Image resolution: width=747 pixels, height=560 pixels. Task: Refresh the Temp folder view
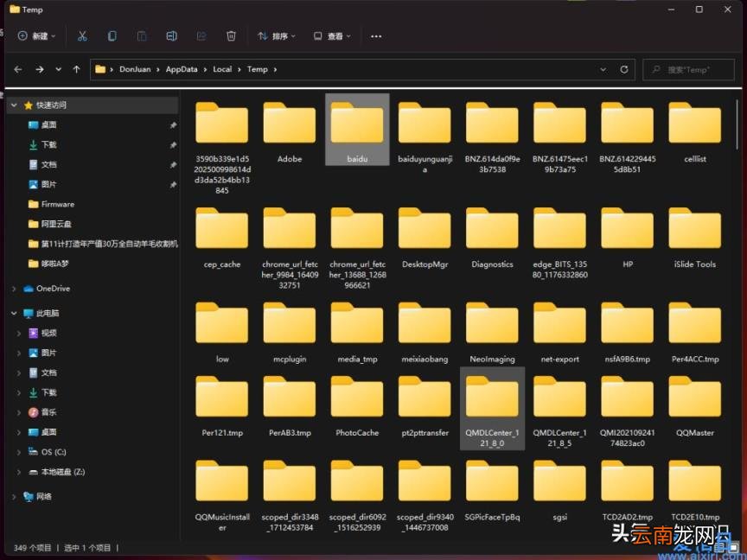623,69
